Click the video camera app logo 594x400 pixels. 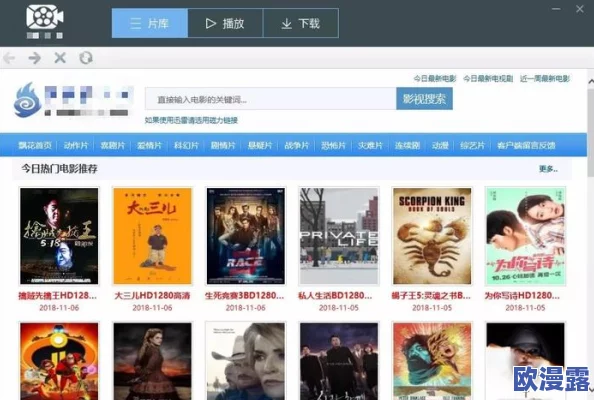pos(45,17)
